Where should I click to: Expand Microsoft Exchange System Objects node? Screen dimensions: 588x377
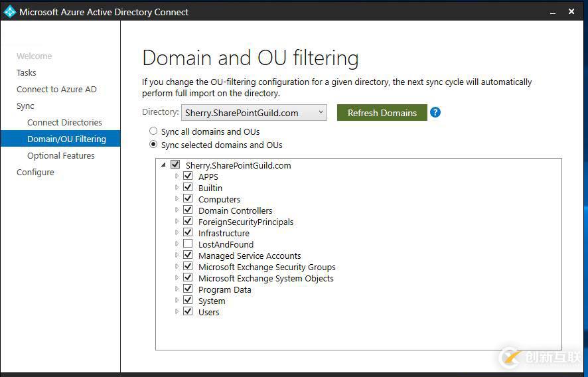click(x=177, y=277)
